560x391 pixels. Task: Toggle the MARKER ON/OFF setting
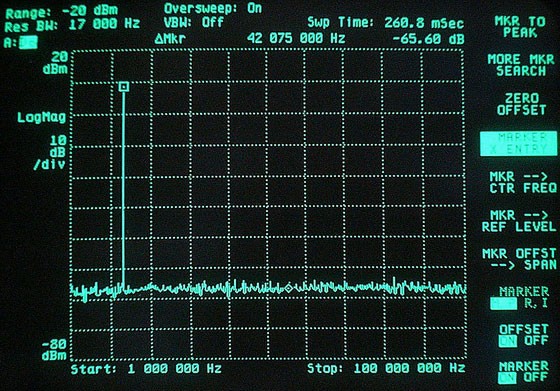(523, 372)
